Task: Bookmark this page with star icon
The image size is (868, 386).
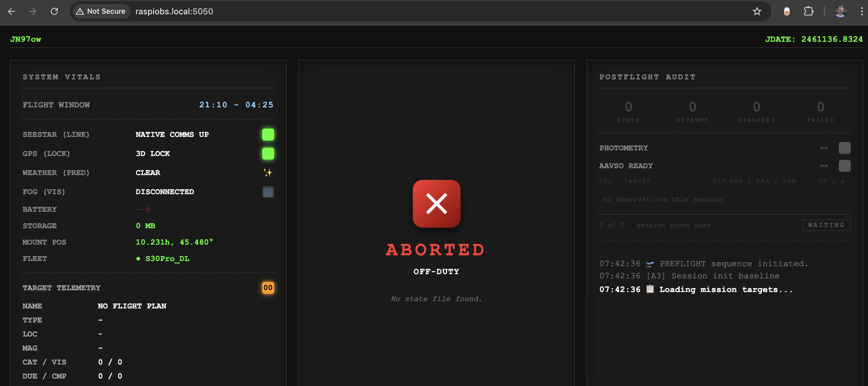Action: pyautogui.click(x=757, y=11)
